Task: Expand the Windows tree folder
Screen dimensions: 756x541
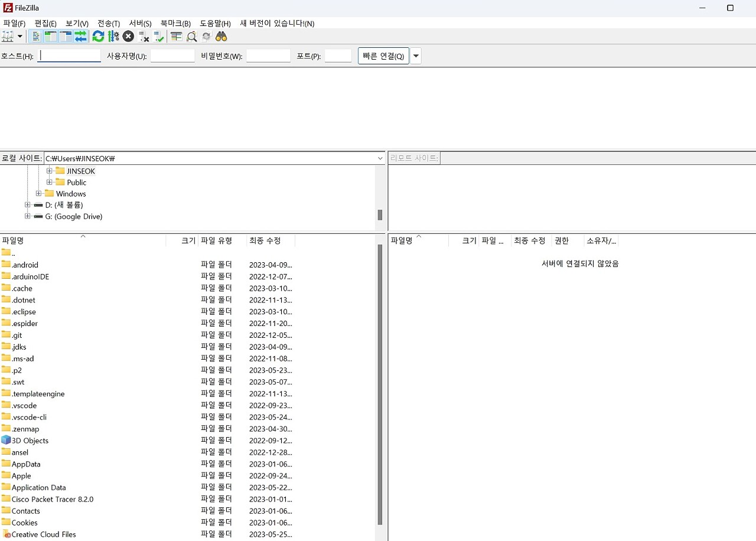Action: [x=38, y=194]
